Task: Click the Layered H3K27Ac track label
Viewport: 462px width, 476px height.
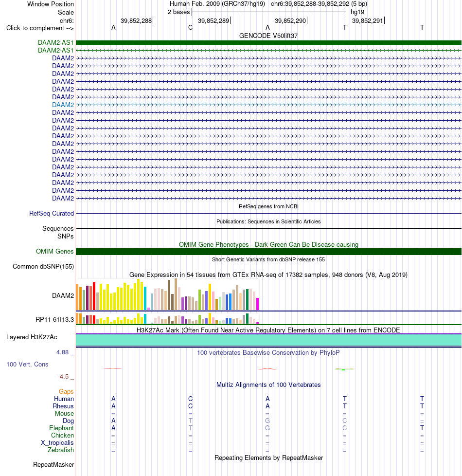Action: click(32, 337)
